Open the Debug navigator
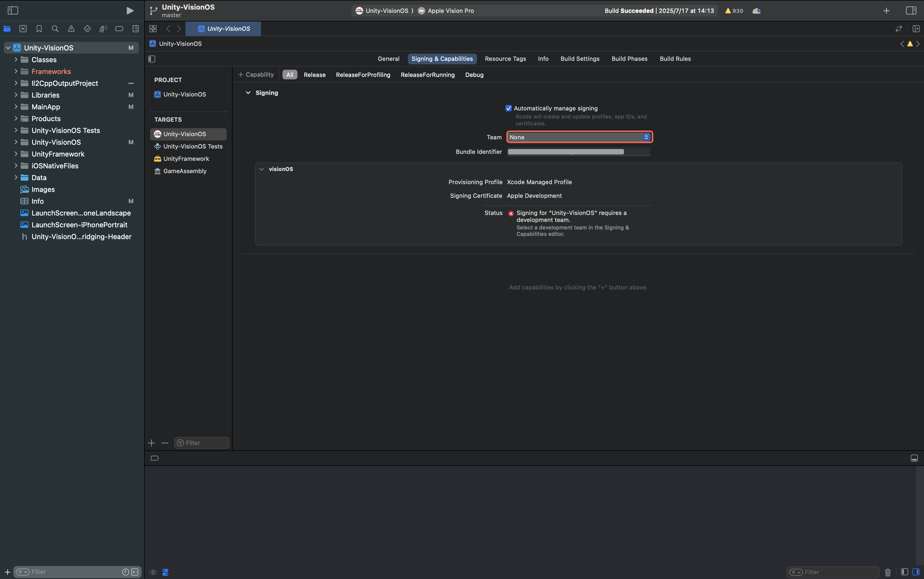 tap(103, 29)
